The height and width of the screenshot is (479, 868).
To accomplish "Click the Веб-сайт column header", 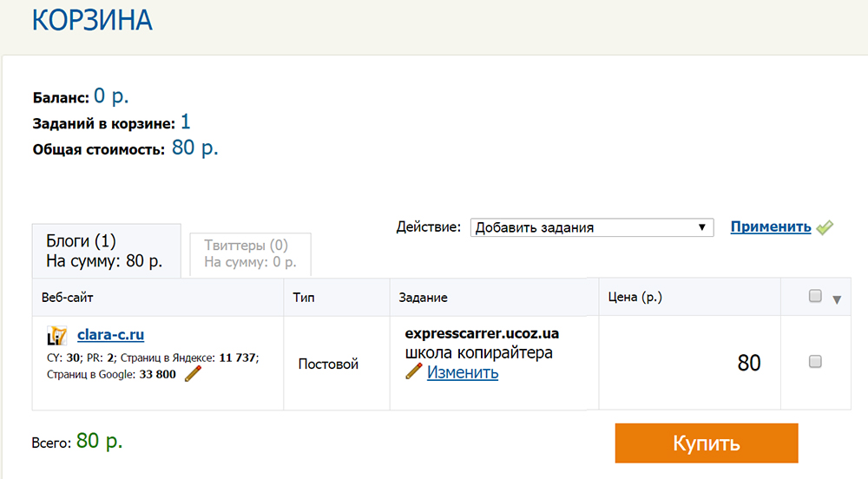I will pos(68,298).
